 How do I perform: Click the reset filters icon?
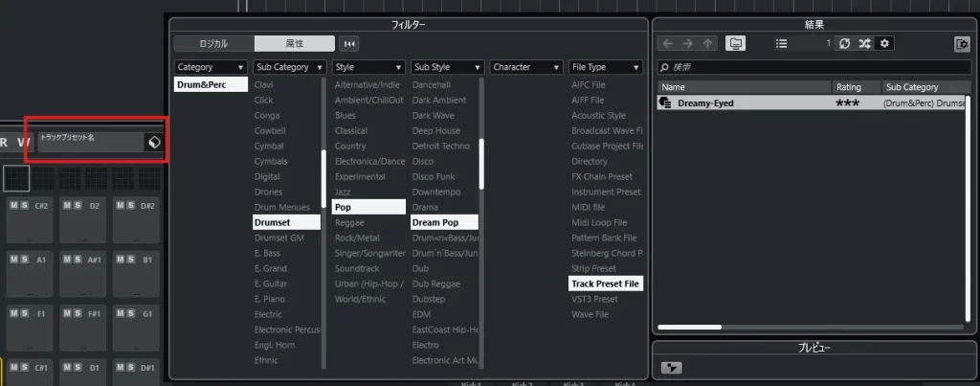pyautogui.click(x=349, y=43)
